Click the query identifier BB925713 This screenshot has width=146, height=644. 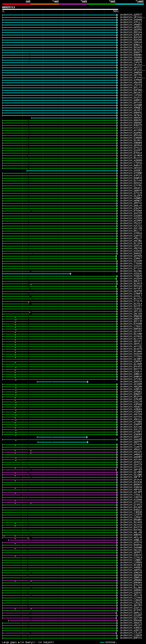8,7
